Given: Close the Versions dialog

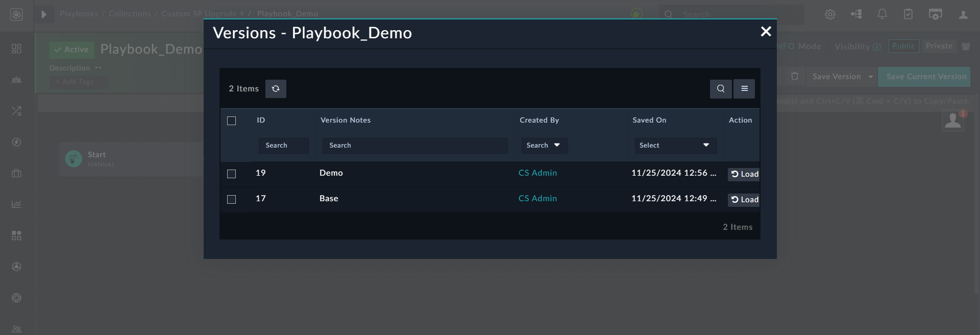Looking at the screenshot, I should coord(766,32).
